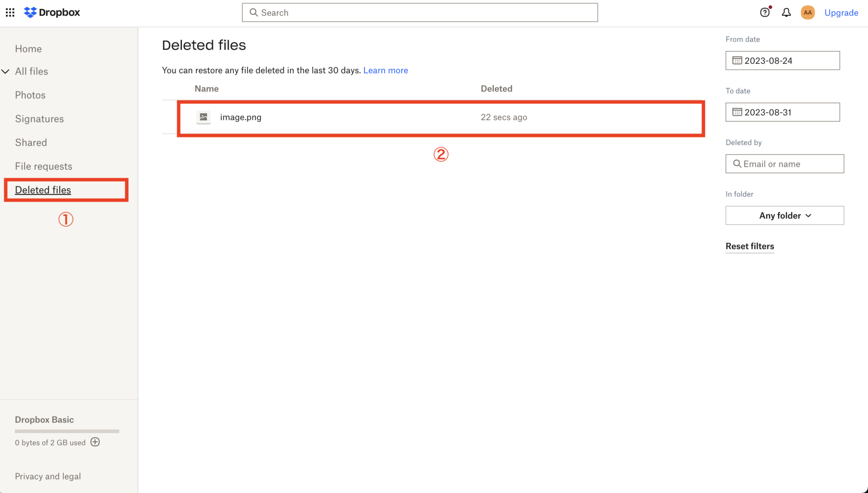Switch to the Photos section

pos(30,95)
